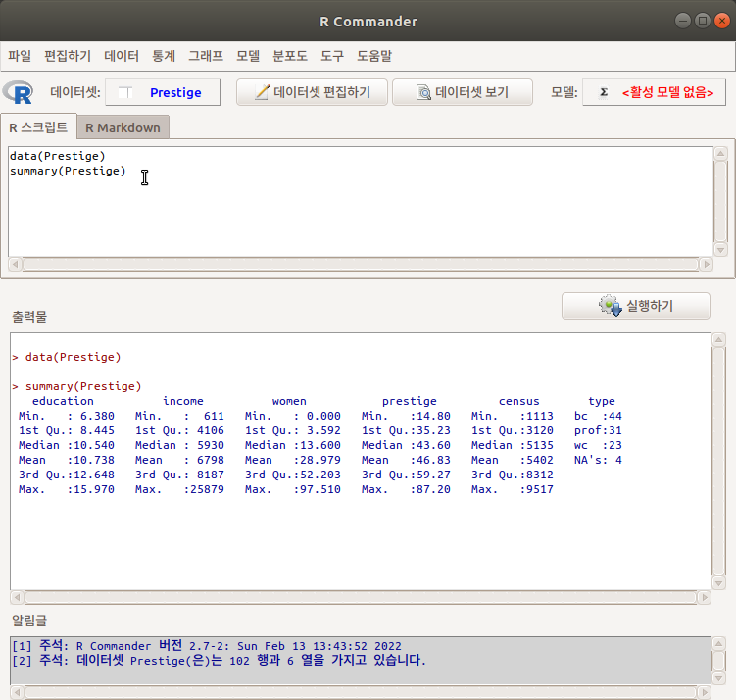Click output pane scroll-right arrow
The height and width of the screenshot is (700, 736).
click(x=704, y=597)
